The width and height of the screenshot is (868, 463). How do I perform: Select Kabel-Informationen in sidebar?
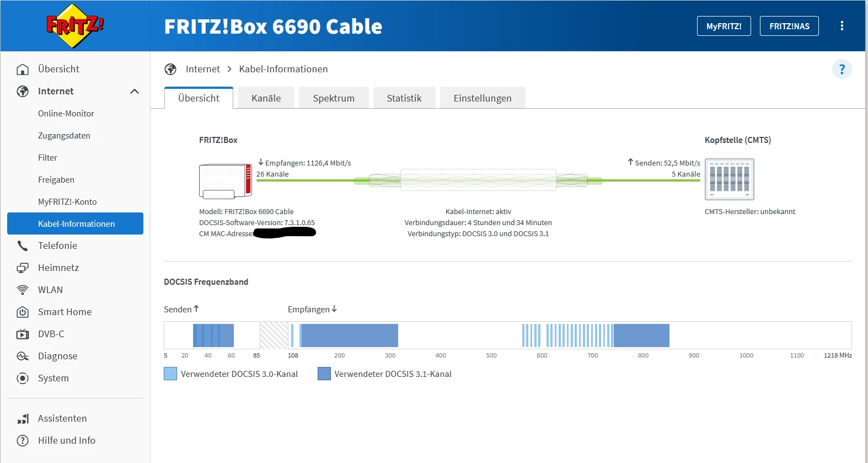75,223
